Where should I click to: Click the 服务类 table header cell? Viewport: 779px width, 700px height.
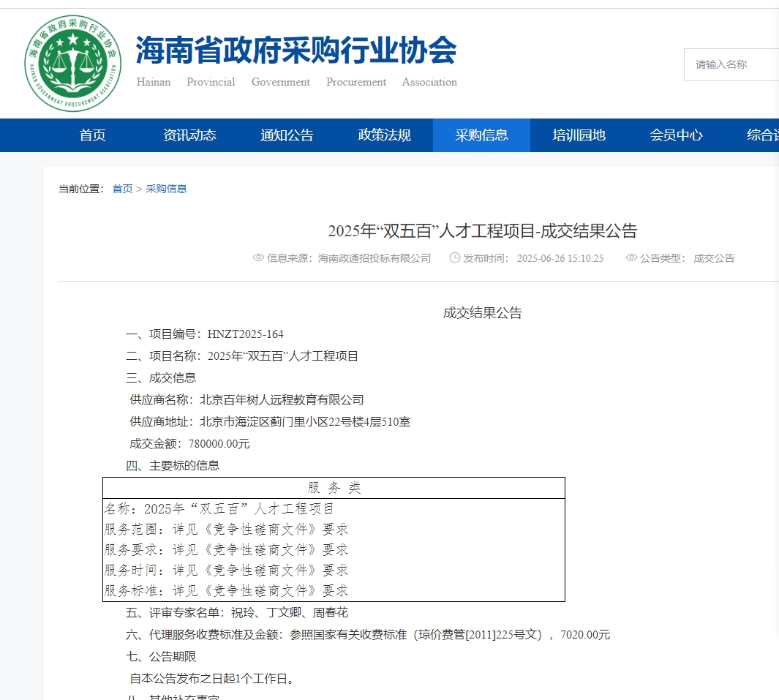334,488
